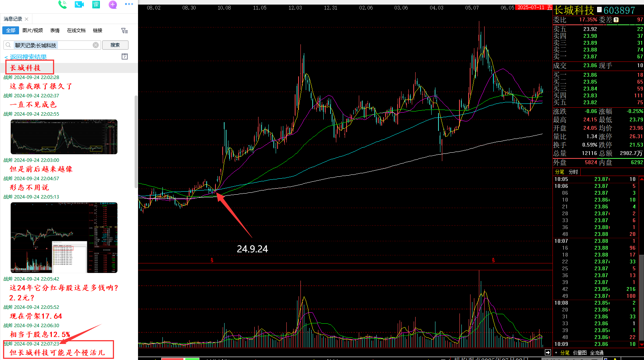Click the chat history vertical scrollbar
The image size is (644, 360).
136,141
